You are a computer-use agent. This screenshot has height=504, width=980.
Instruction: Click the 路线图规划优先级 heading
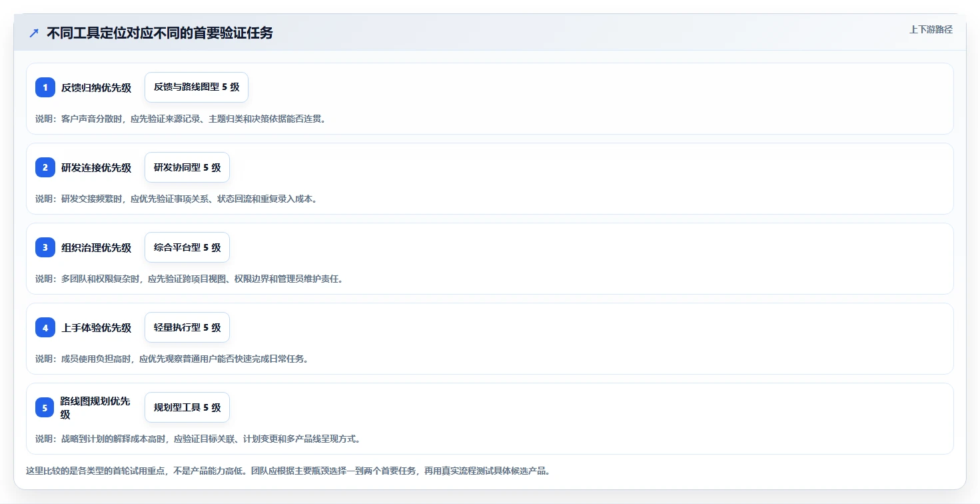(96, 407)
